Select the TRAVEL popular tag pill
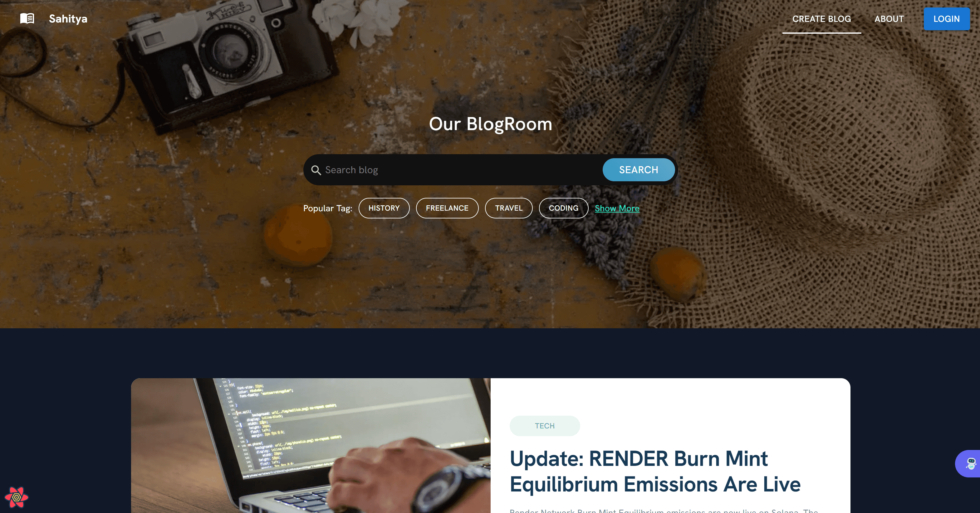980x513 pixels. (509, 208)
